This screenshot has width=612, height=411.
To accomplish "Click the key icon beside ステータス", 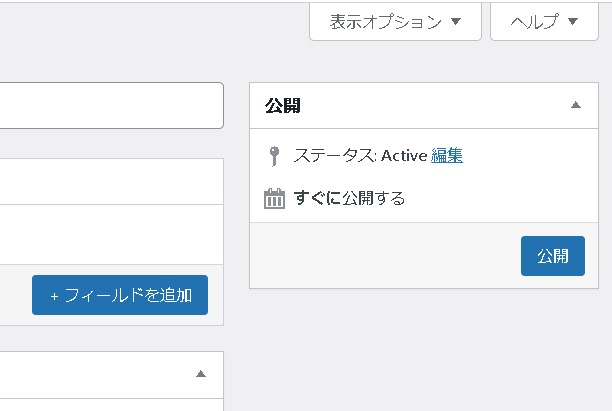I will (274, 156).
